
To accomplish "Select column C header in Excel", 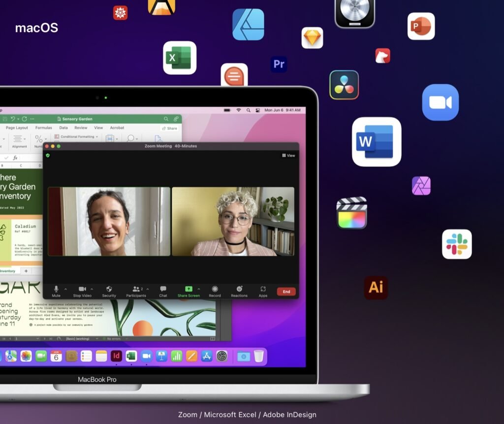I will point(21,165).
